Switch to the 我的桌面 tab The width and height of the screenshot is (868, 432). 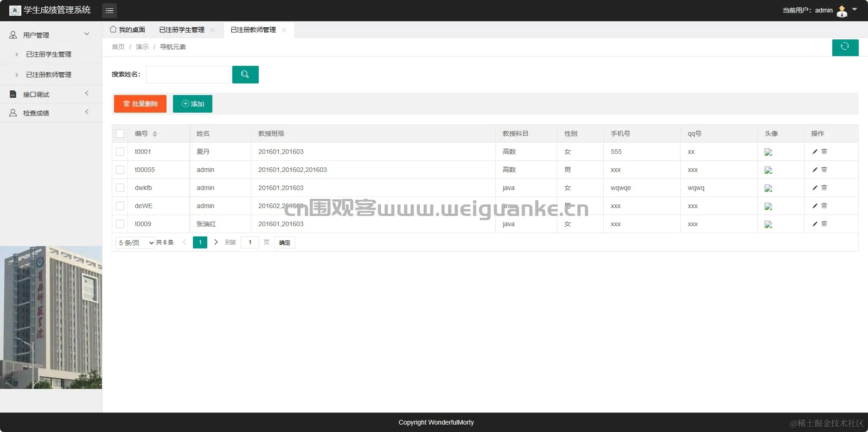128,30
